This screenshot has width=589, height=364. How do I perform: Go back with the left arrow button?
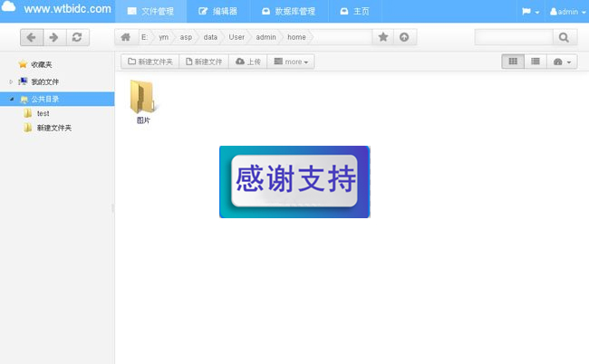coord(32,37)
